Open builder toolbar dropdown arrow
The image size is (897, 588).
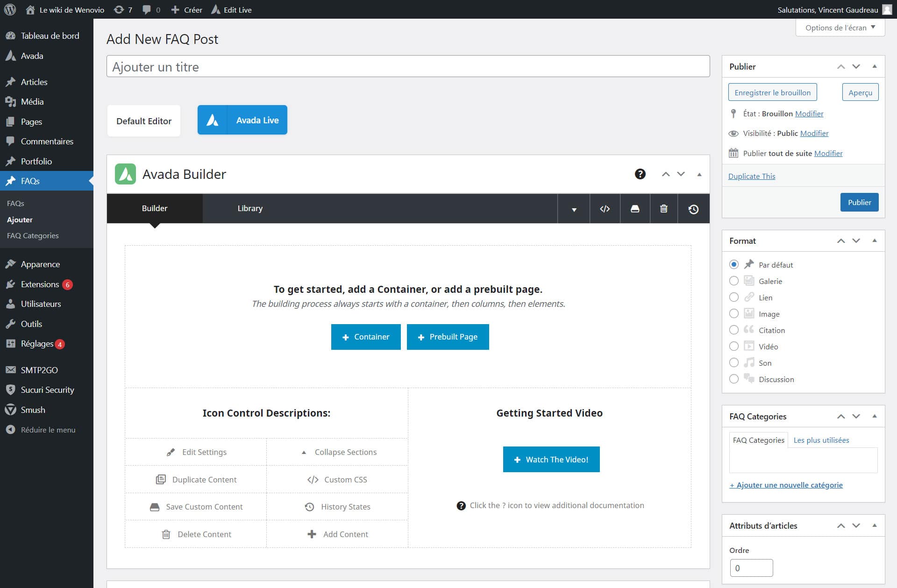point(574,209)
